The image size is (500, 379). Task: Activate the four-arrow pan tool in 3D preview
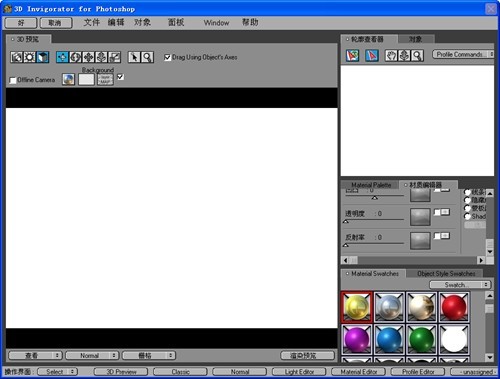point(88,57)
